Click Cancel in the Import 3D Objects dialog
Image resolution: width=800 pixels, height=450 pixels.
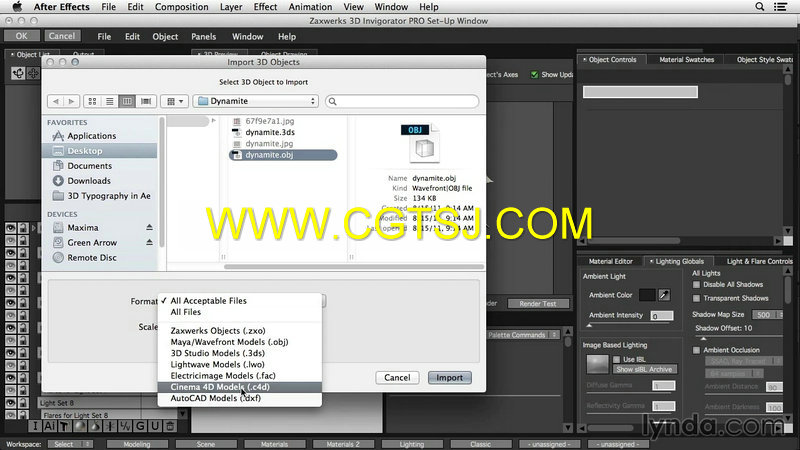click(x=397, y=378)
